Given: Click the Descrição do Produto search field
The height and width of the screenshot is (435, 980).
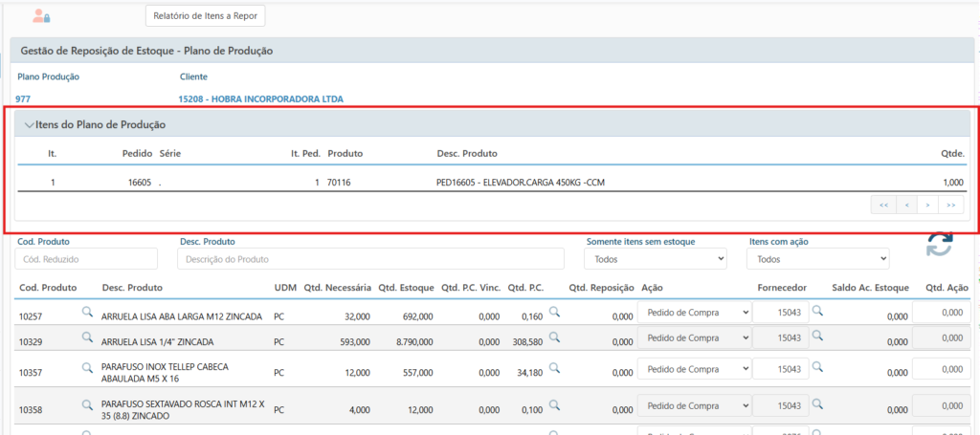Looking at the screenshot, I should point(370,259).
